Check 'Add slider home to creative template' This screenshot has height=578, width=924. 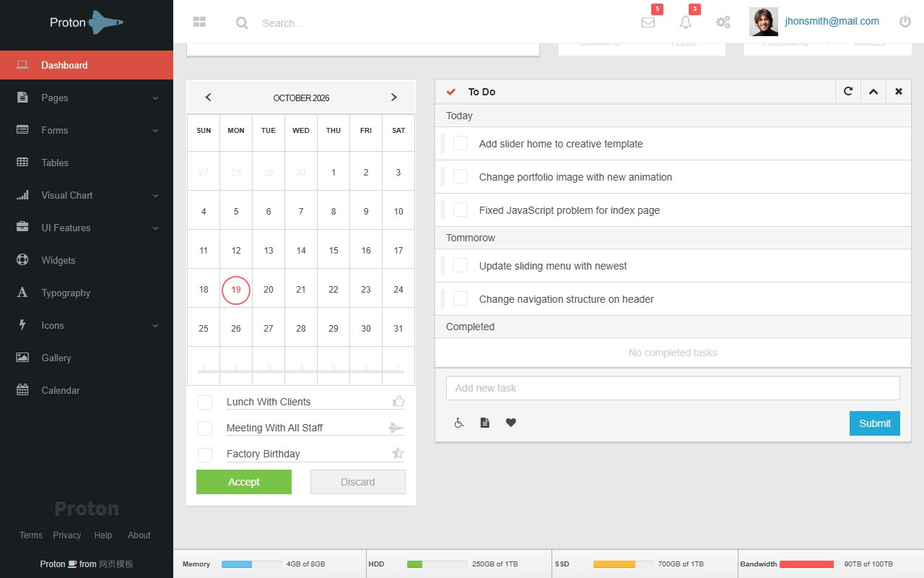point(461,143)
